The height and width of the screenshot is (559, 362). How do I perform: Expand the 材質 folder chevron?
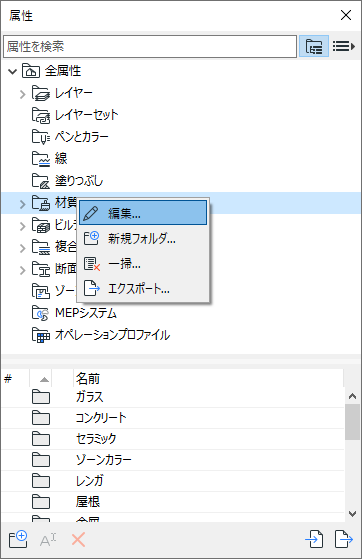point(22,204)
